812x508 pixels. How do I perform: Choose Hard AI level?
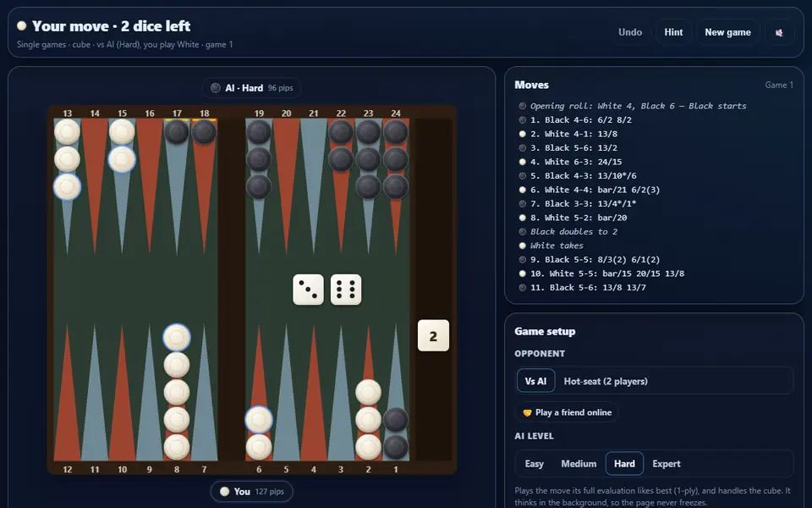pos(624,463)
